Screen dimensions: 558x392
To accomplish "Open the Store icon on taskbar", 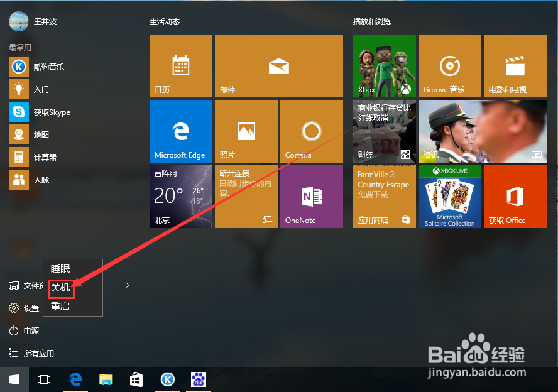I will [x=136, y=379].
